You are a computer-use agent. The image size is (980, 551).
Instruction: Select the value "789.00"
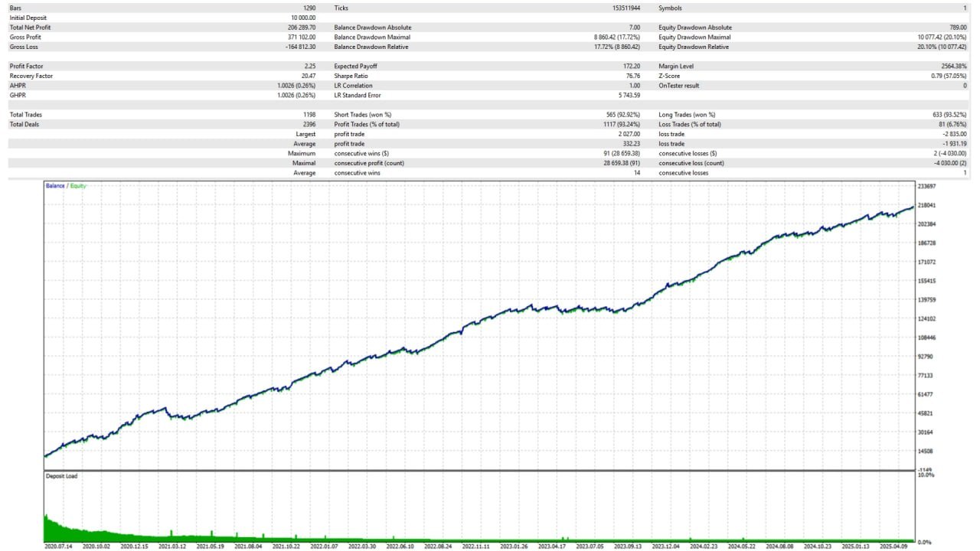point(957,28)
